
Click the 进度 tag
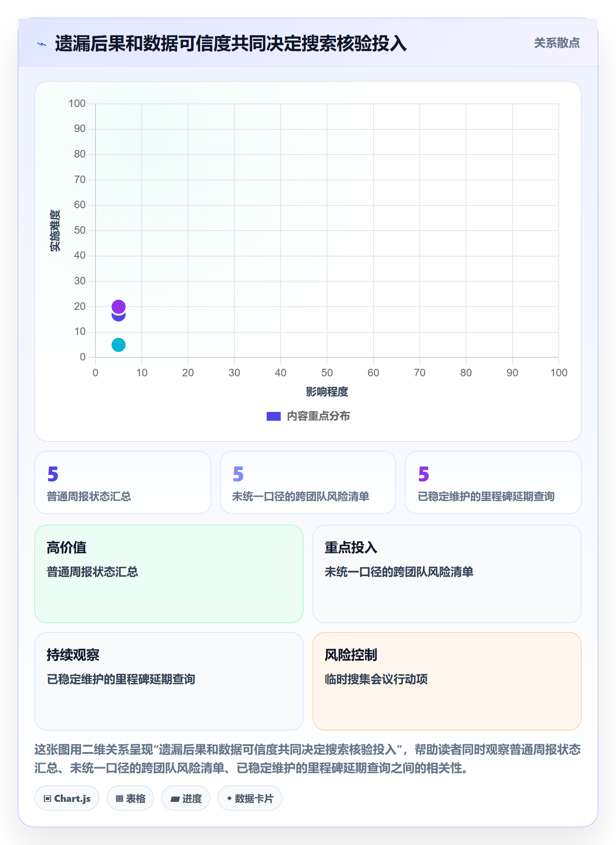[x=186, y=798]
